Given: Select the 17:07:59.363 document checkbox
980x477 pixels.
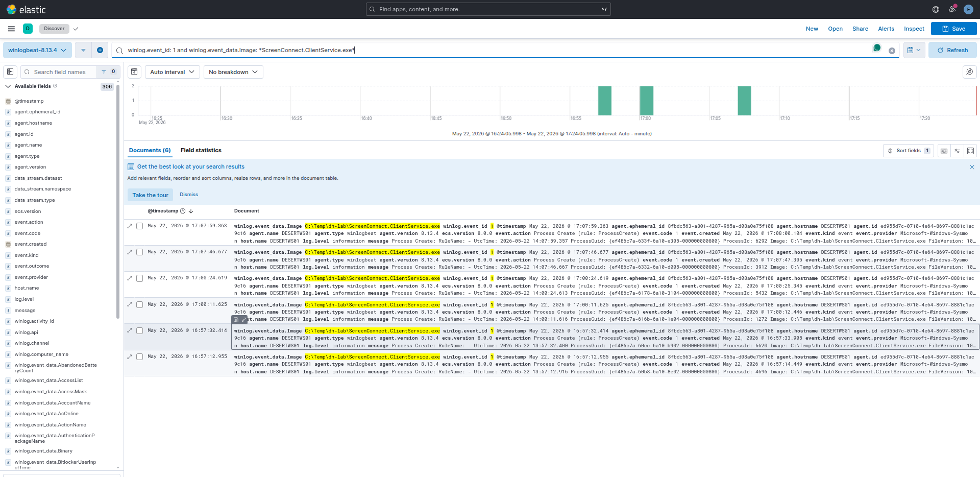Looking at the screenshot, I should coord(139,226).
